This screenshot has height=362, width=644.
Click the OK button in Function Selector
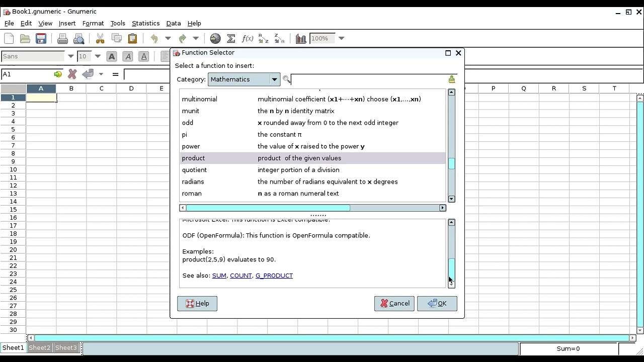click(437, 303)
